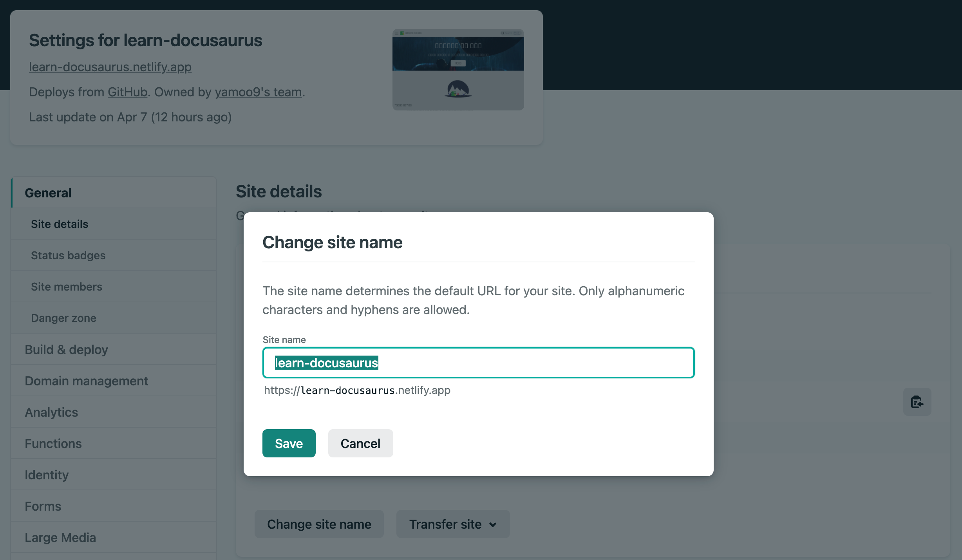Open Functions settings

[53, 443]
